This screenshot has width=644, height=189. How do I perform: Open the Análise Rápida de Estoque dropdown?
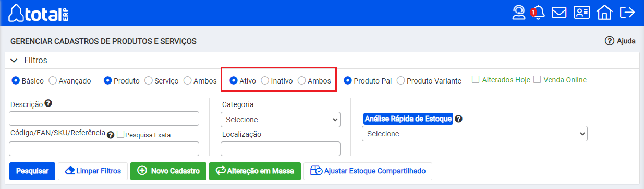(475, 134)
